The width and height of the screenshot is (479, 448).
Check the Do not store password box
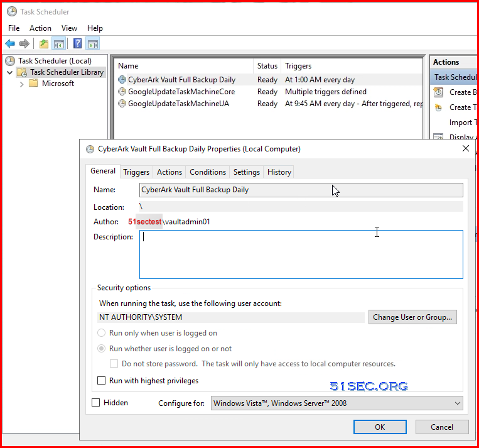pos(114,364)
